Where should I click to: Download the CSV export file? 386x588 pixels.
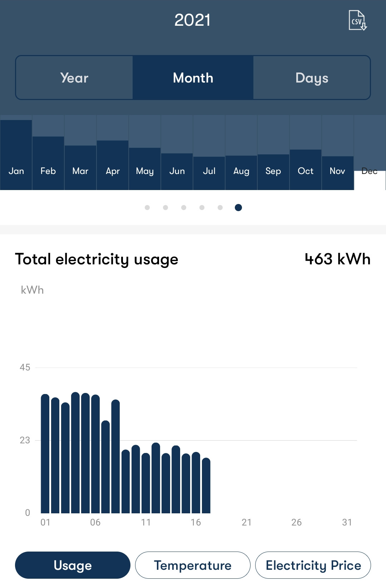coord(357,20)
